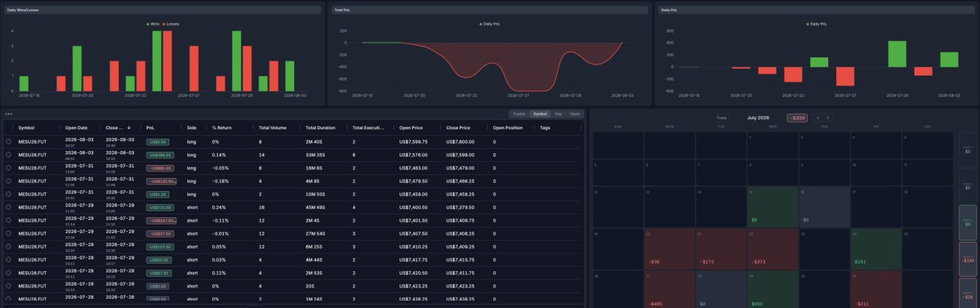
Task: Sort by the Side column header
Action: [x=191, y=127]
